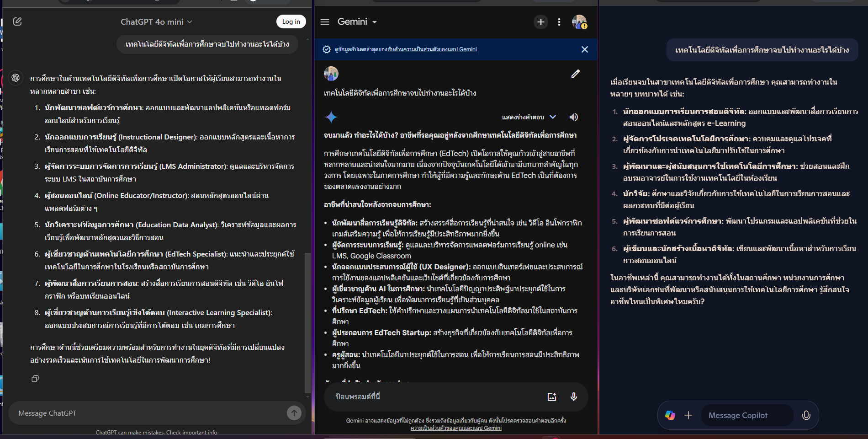Play Gemini response aloud with speaker icon
Image resolution: width=868 pixels, height=439 pixels.
point(574,117)
